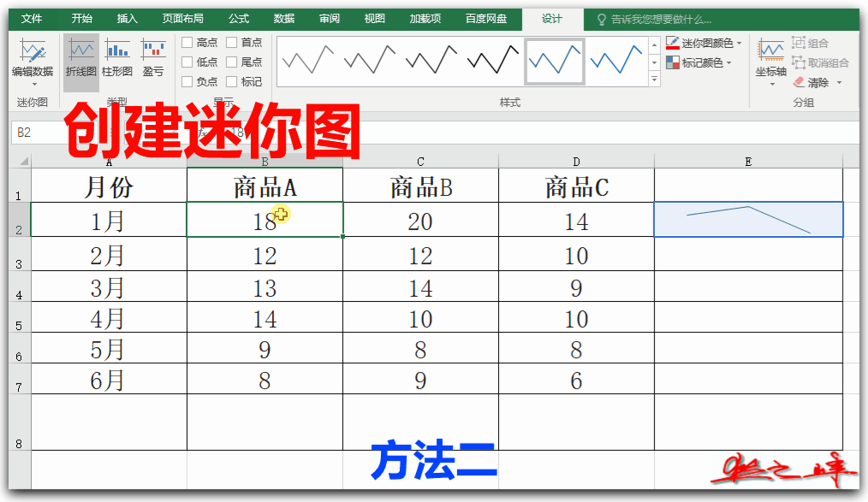Choose the highlighted blue fifth sparkline style
868x502 pixels.
[x=555, y=61]
